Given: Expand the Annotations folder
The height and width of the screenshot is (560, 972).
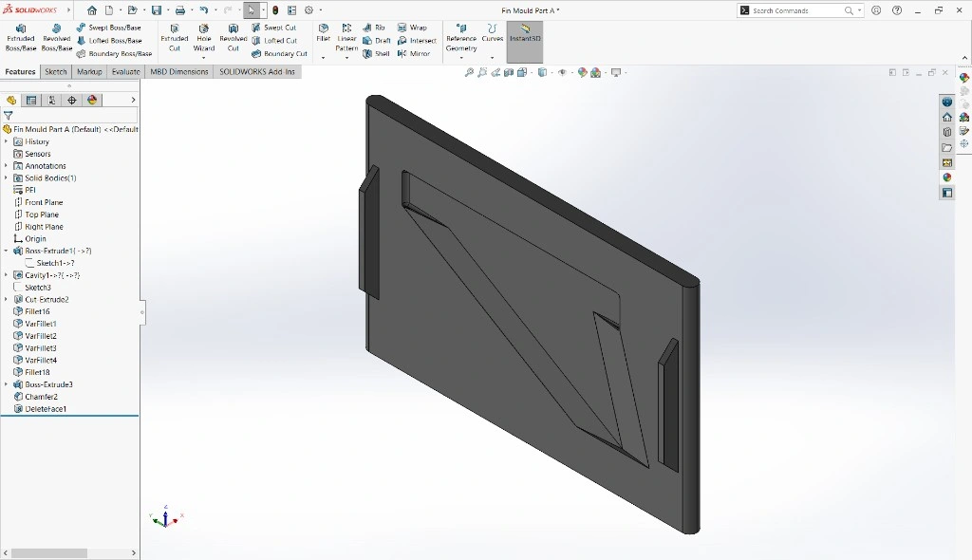Looking at the screenshot, I should (x=8, y=165).
